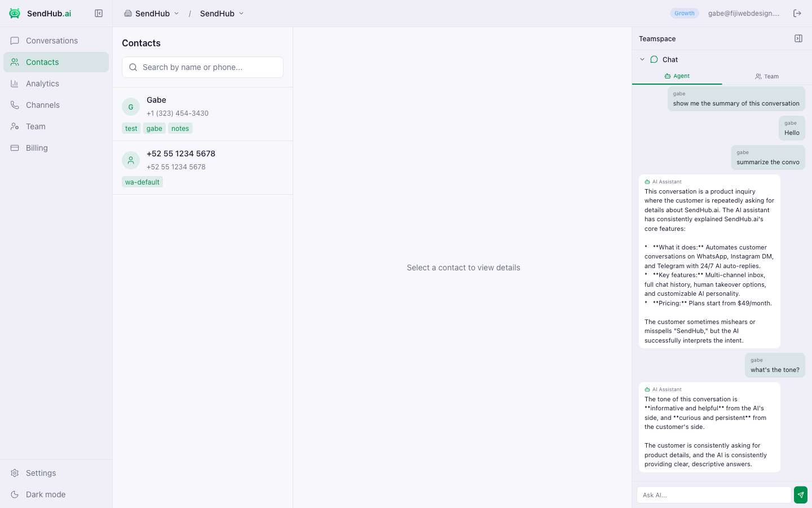Click the gabe@fijiwebdesign account email
Viewport: 812px width, 508px height.
tap(744, 14)
